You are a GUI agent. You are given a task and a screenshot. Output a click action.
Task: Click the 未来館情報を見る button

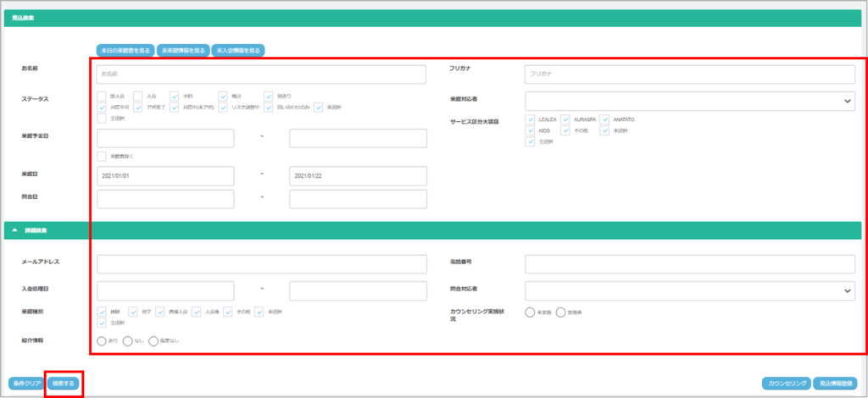tap(182, 51)
